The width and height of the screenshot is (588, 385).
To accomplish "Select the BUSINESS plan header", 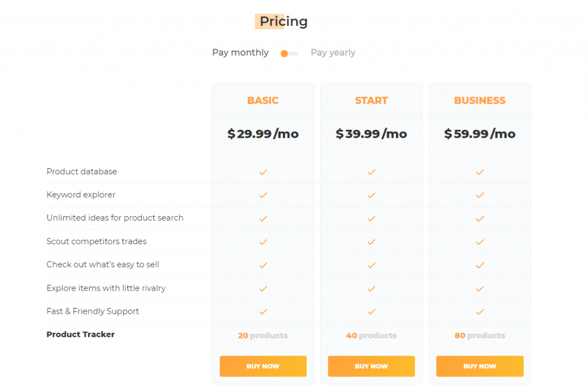I will [x=479, y=100].
